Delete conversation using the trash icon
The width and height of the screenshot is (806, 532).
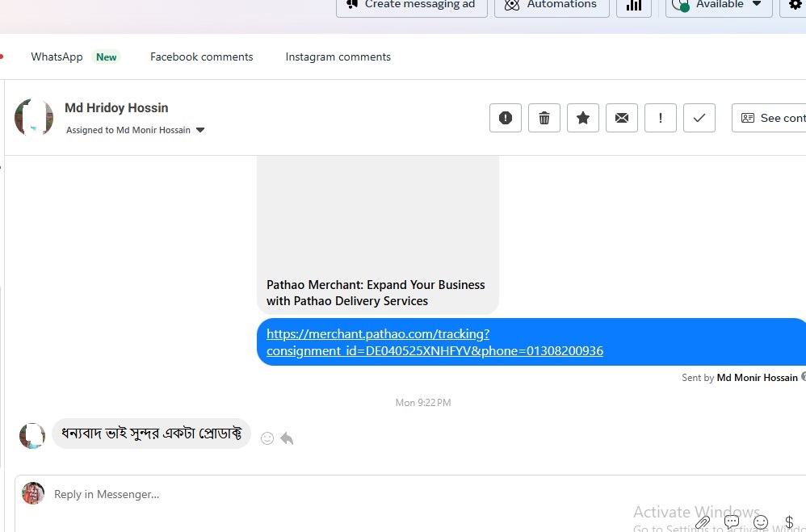(x=544, y=118)
